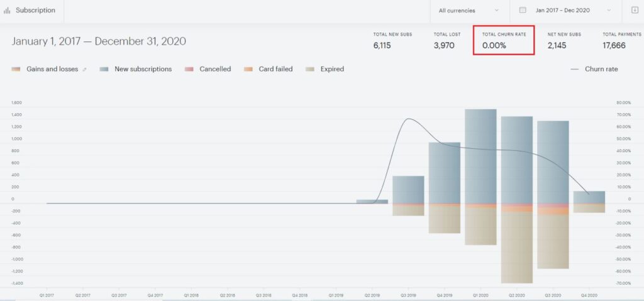Open the Subscription report tab
Screen dimensions: 644x301
pos(31,11)
